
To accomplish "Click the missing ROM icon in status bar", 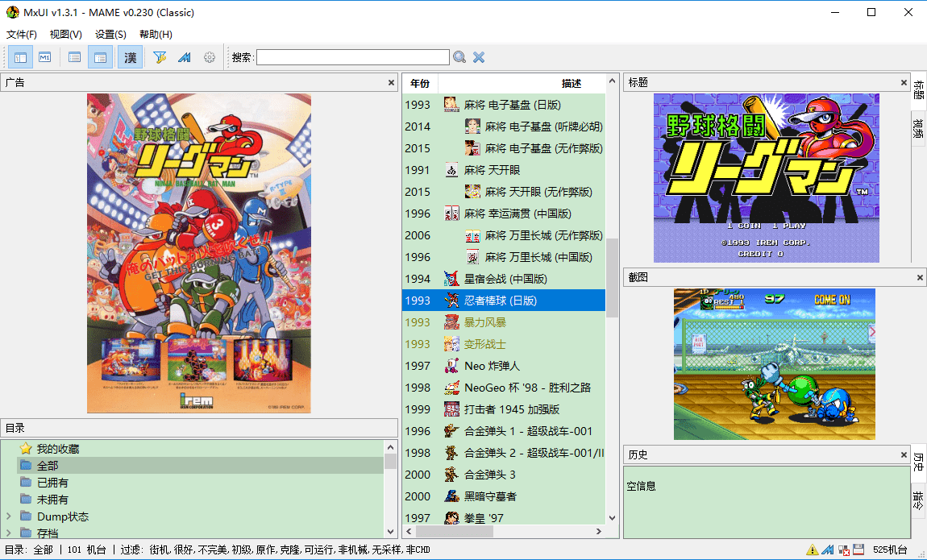I will coord(844,550).
